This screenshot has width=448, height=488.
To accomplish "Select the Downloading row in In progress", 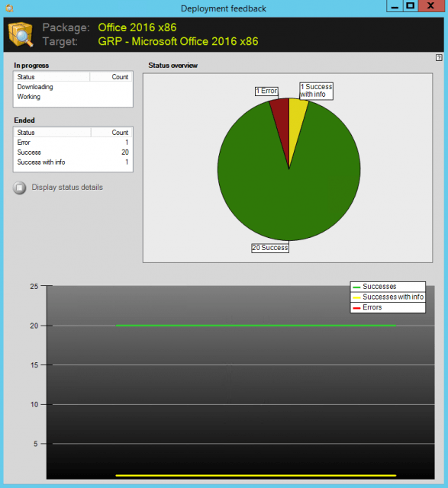I will pos(73,87).
